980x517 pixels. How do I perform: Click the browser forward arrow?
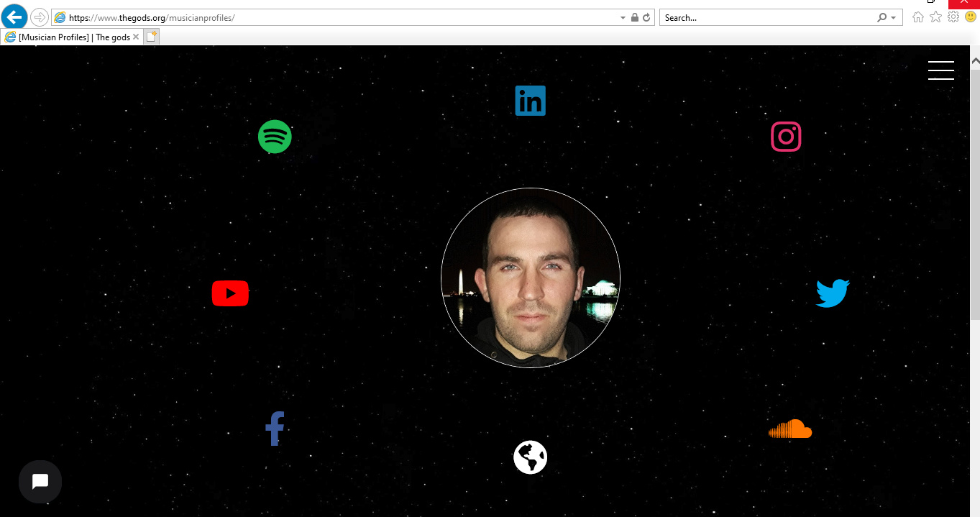[x=40, y=17]
